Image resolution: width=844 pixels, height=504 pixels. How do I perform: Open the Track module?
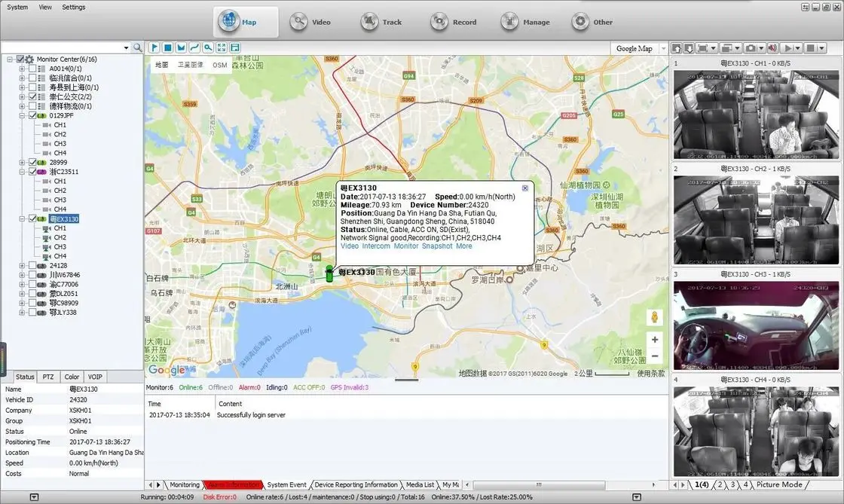click(381, 22)
